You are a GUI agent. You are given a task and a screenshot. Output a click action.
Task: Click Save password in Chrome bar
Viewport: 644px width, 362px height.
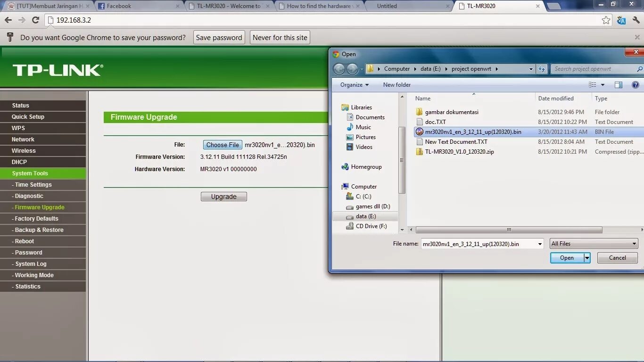(219, 38)
